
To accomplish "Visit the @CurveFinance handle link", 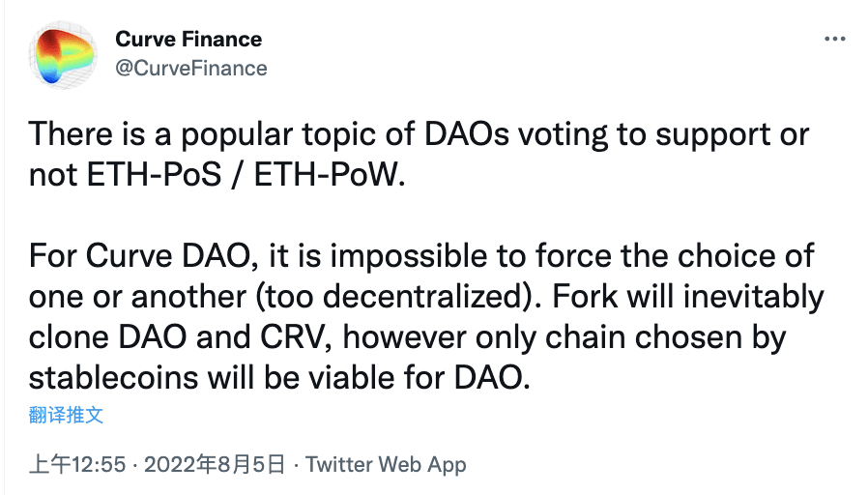I will point(191,68).
